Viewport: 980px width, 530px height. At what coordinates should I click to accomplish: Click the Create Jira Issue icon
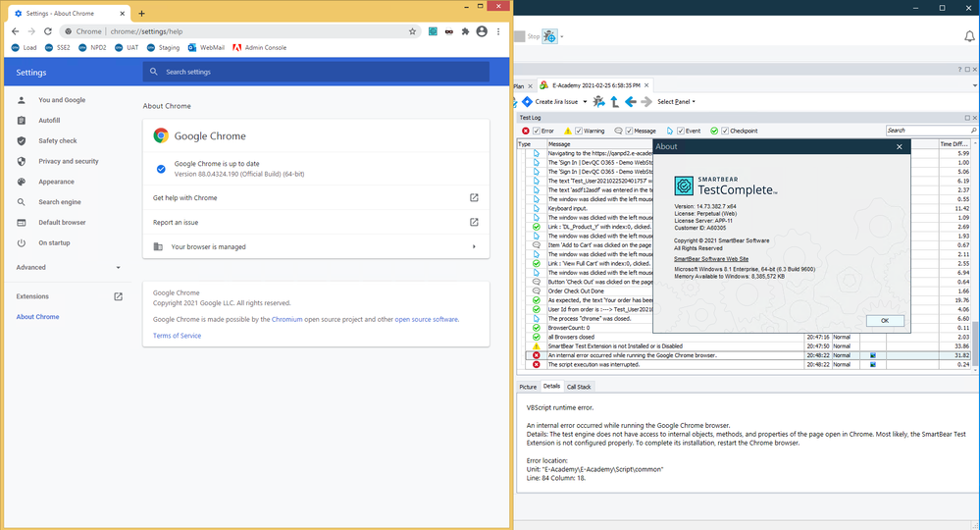pyautogui.click(x=527, y=101)
